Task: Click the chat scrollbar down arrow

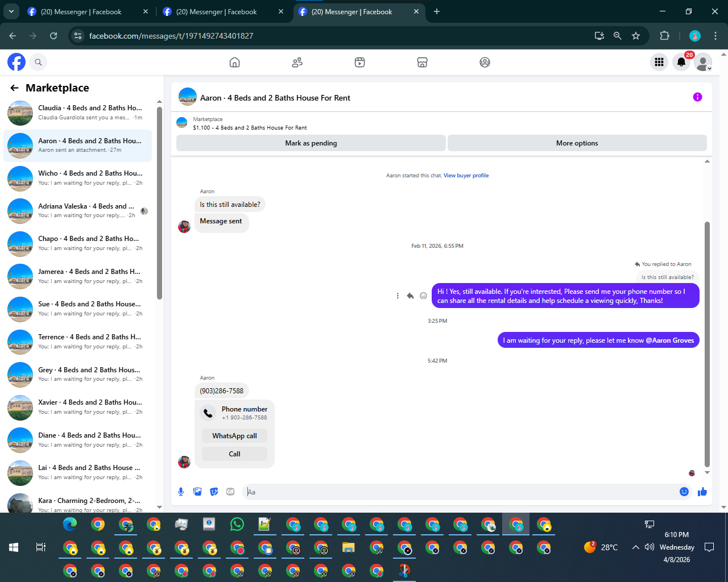Action: 707,472
